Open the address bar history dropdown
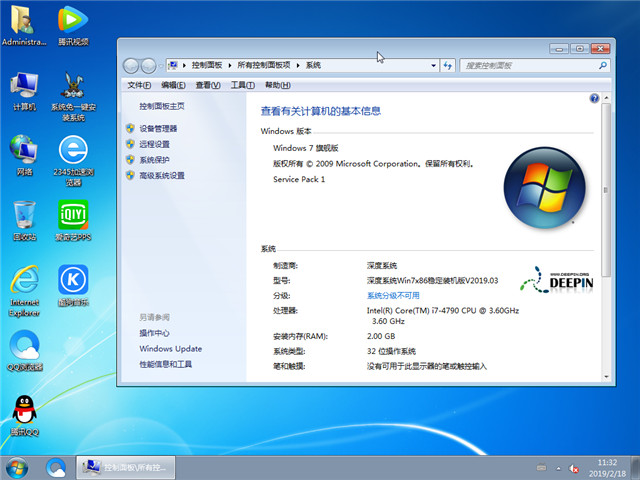The image size is (640, 480). (x=433, y=65)
